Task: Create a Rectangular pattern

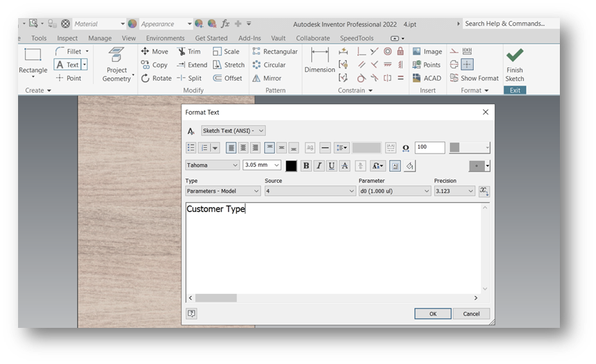Action: [x=275, y=51]
